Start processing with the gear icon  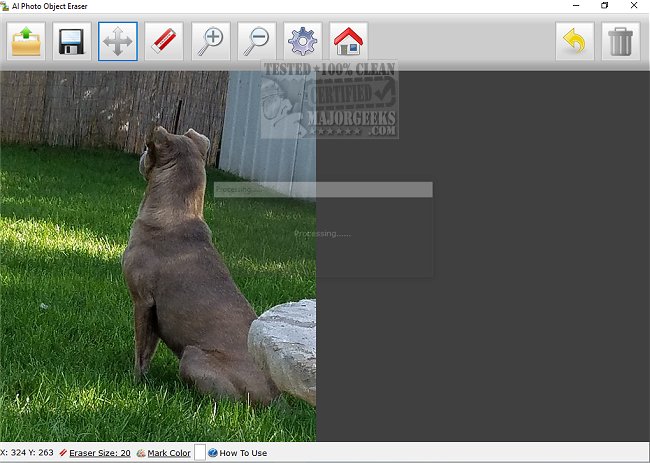click(303, 41)
